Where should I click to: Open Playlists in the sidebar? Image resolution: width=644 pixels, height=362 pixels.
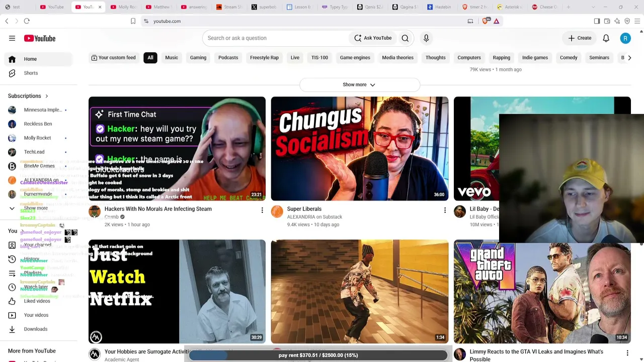tap(39, 273)
